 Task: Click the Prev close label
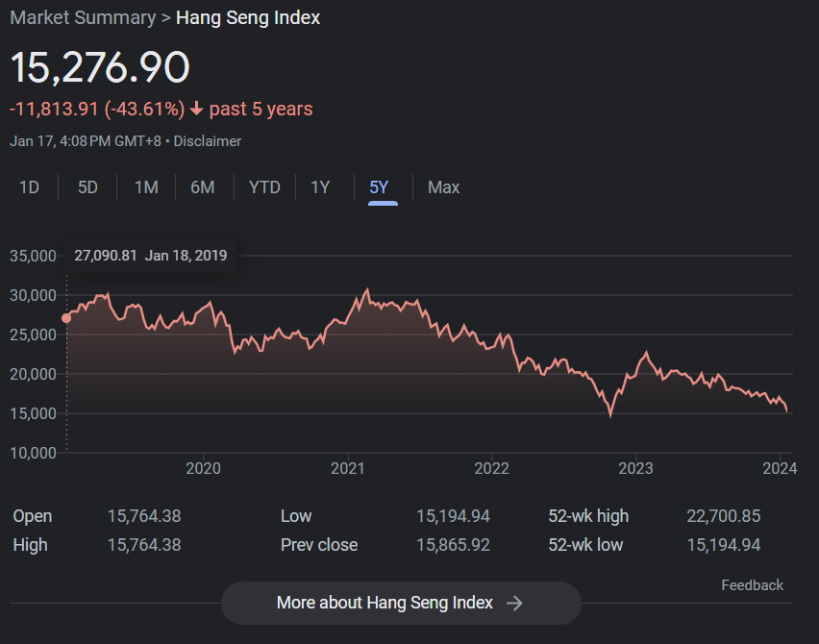319,545
